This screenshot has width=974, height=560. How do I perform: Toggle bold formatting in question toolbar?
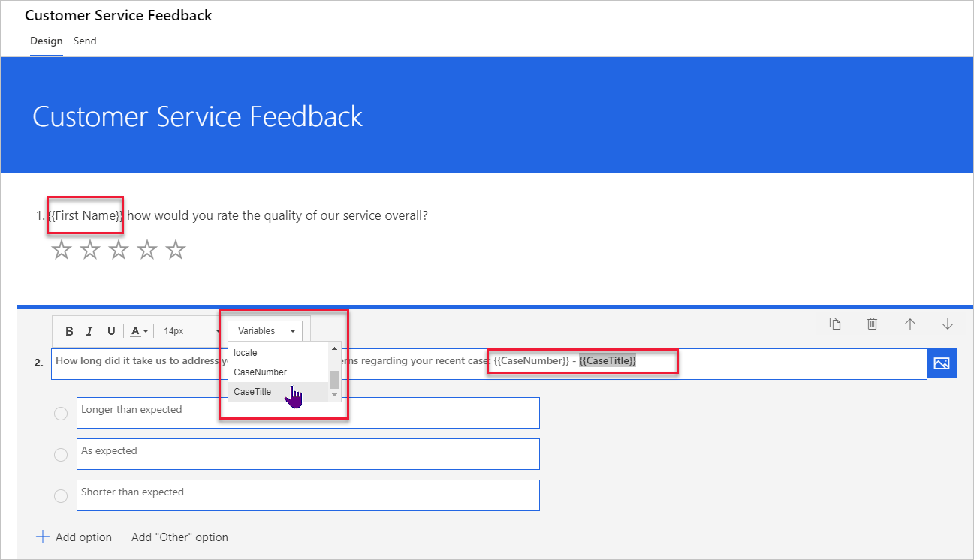pos(69,331)
